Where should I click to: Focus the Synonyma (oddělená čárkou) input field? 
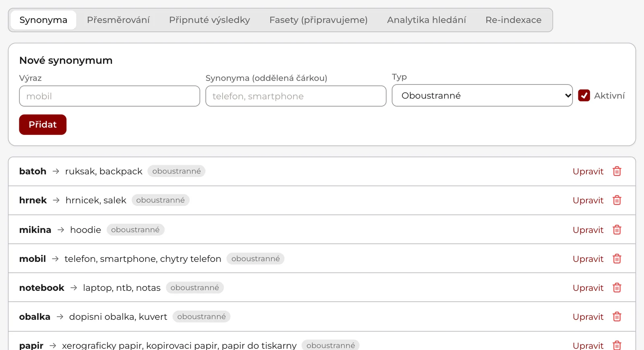[296, 96]
